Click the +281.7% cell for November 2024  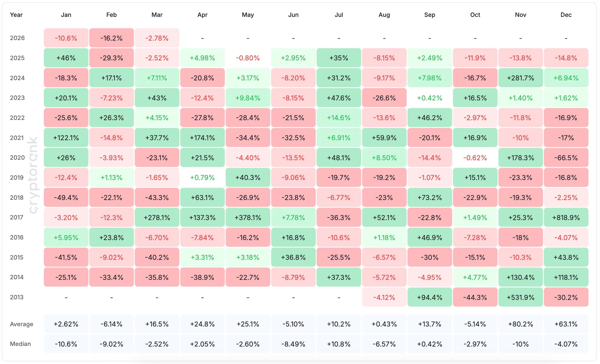[x=520, y=78]
